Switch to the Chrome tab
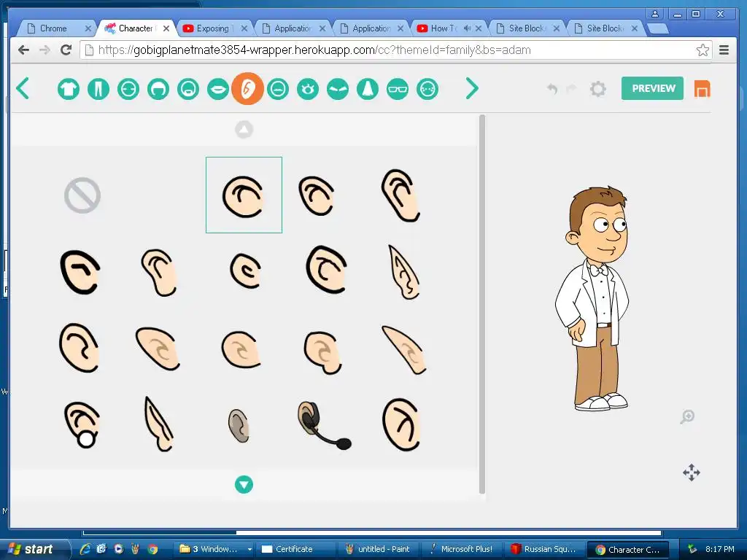The width and height of the screenshot is (747, 560). (x=56, y=28)
